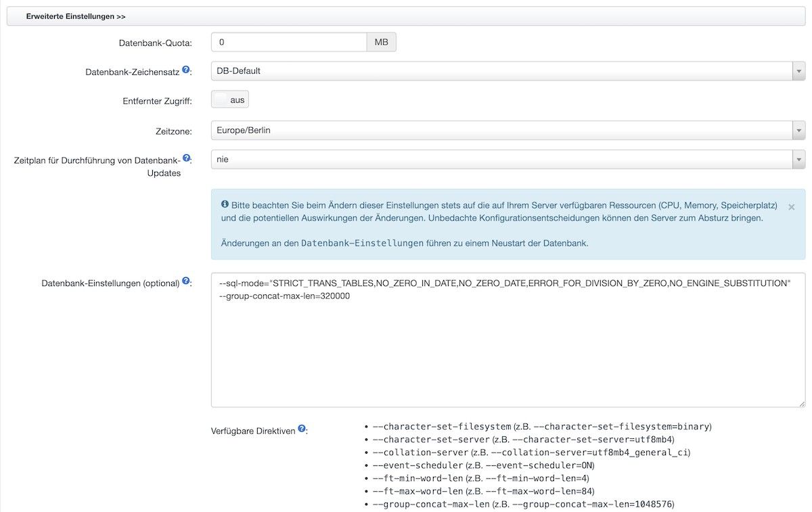Select the --event-scheduler directive entry
The height and width of the screenshot is (512, 812).
tap(418, 465)
